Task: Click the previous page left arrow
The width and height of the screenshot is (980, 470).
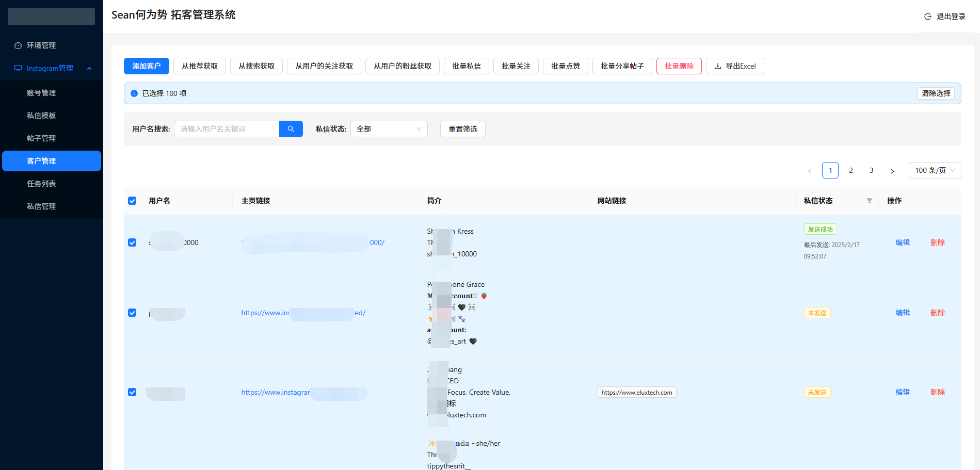Action: pyautogui.click(x=809, y=171)
